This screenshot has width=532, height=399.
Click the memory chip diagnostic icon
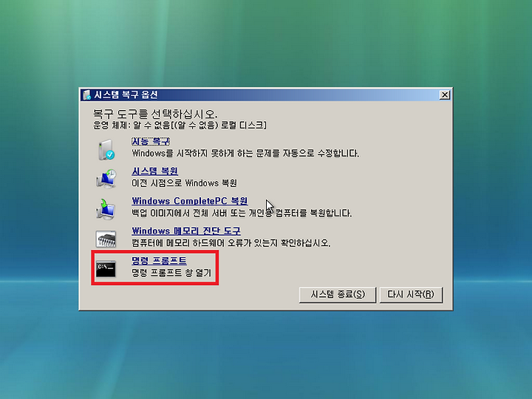106,239
